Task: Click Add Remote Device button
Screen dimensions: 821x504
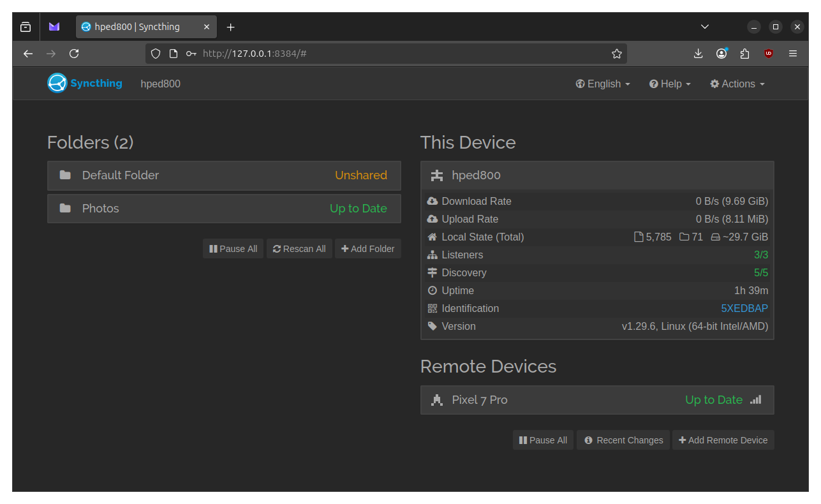Action: pyautogui.click(x=723, y=440)
